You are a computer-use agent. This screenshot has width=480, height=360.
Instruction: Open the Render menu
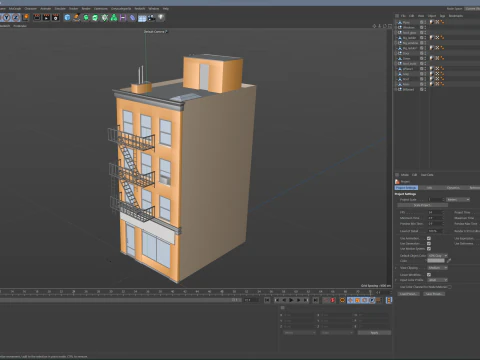(x=86, y=9)
